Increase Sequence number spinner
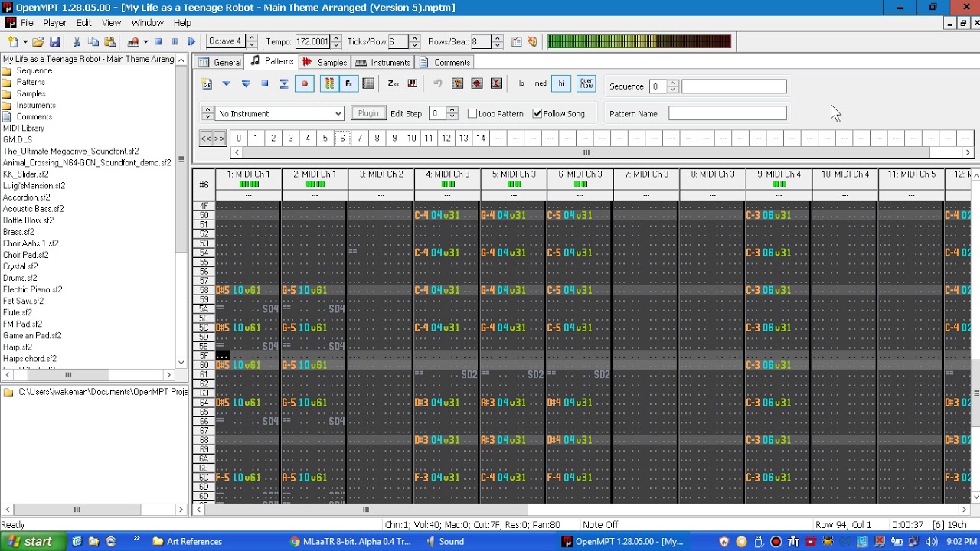This screenshot has height=551, width=980. pyautogui.click(x=673, y=83)
